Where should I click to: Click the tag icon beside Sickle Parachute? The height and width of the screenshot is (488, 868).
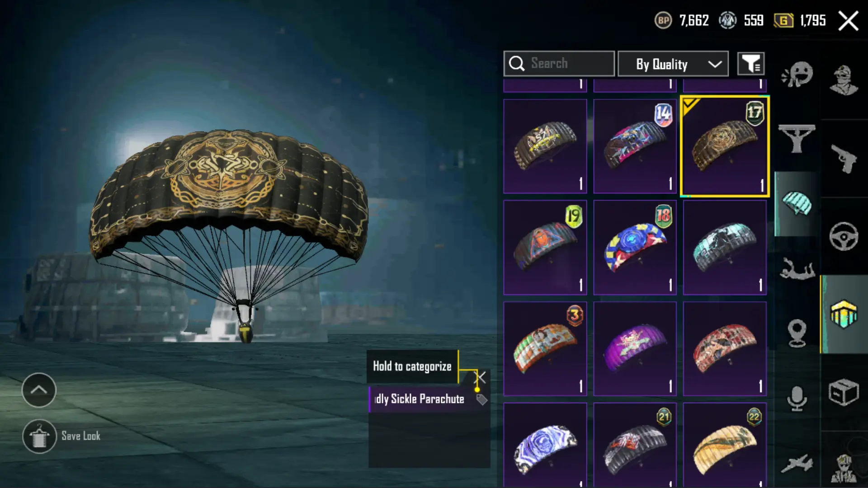(x=481, y=399)
